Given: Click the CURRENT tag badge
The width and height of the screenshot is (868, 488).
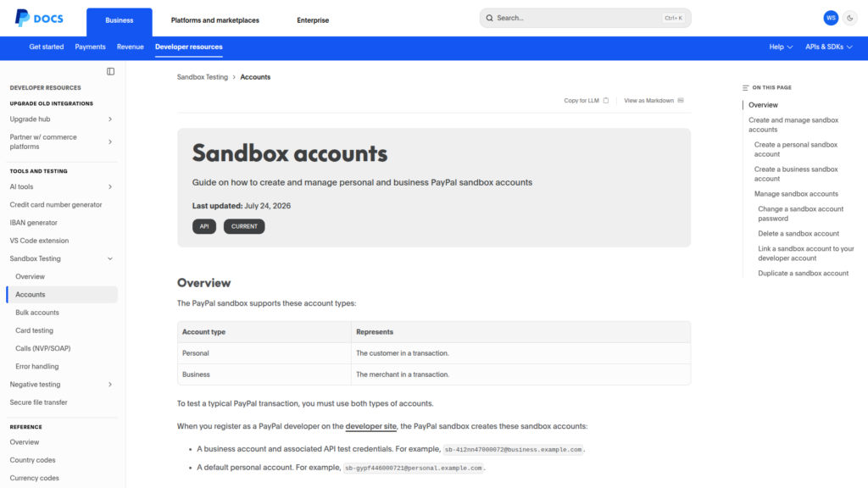Looking at the screenshot, I should [244, 226].
